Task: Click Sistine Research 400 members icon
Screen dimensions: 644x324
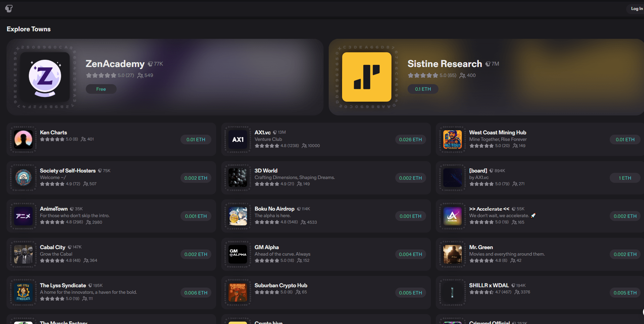Action: click(462, 76)
